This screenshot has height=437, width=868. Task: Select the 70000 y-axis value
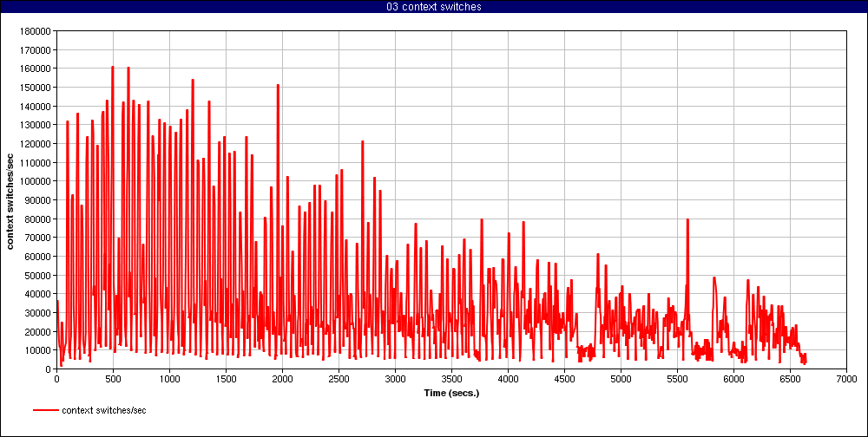tap(37, 238)
